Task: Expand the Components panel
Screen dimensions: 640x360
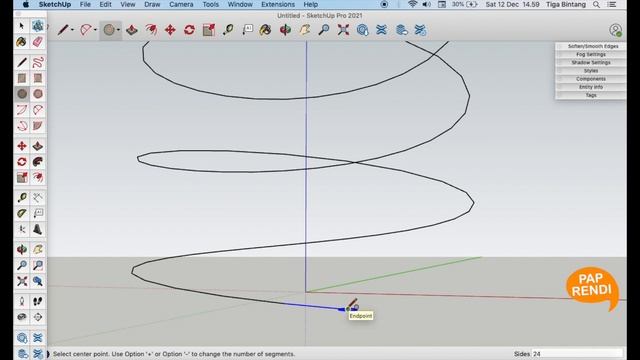Action: click(x=591, y=79)
